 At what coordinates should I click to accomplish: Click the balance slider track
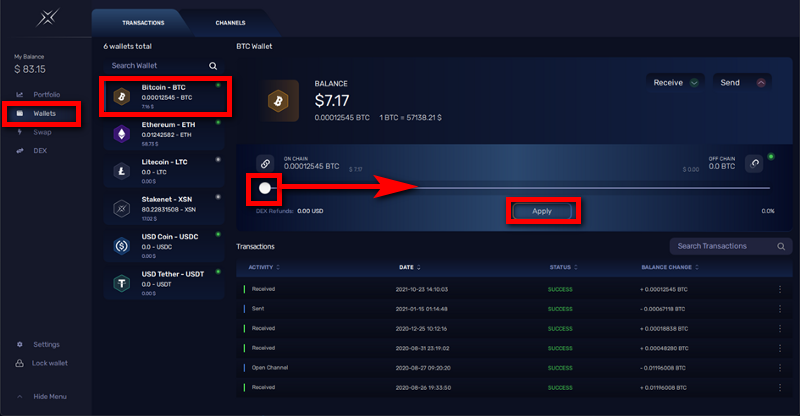(515, 188)
